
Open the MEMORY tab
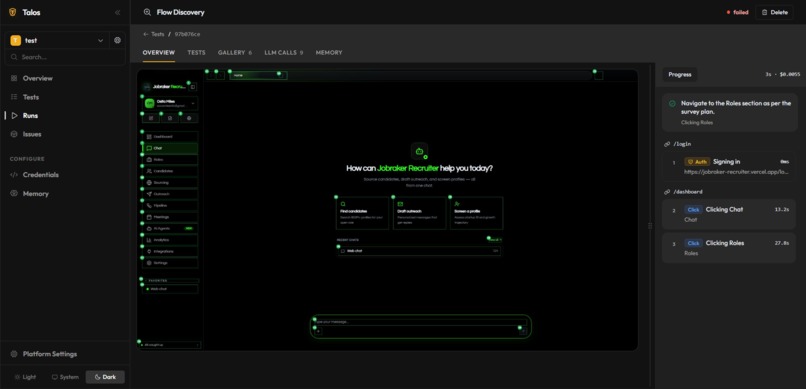tap(329, 52)
